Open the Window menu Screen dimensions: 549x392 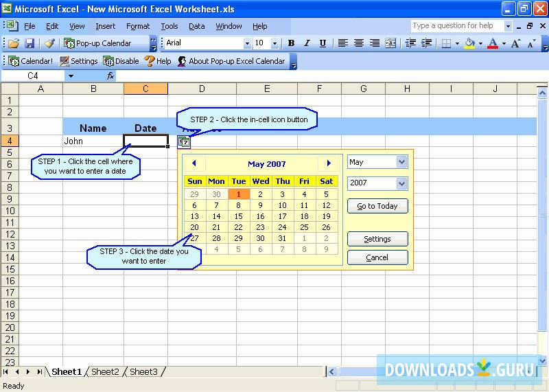click(229, 26)
